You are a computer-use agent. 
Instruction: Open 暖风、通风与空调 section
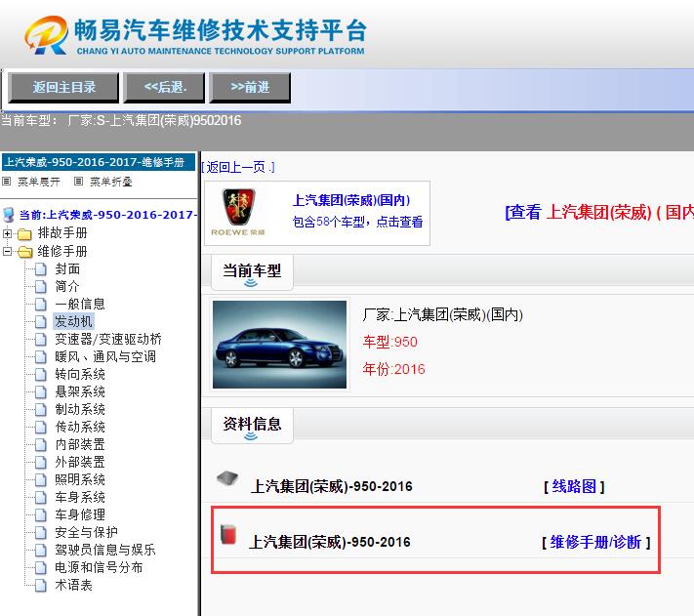tap(105, 356)
